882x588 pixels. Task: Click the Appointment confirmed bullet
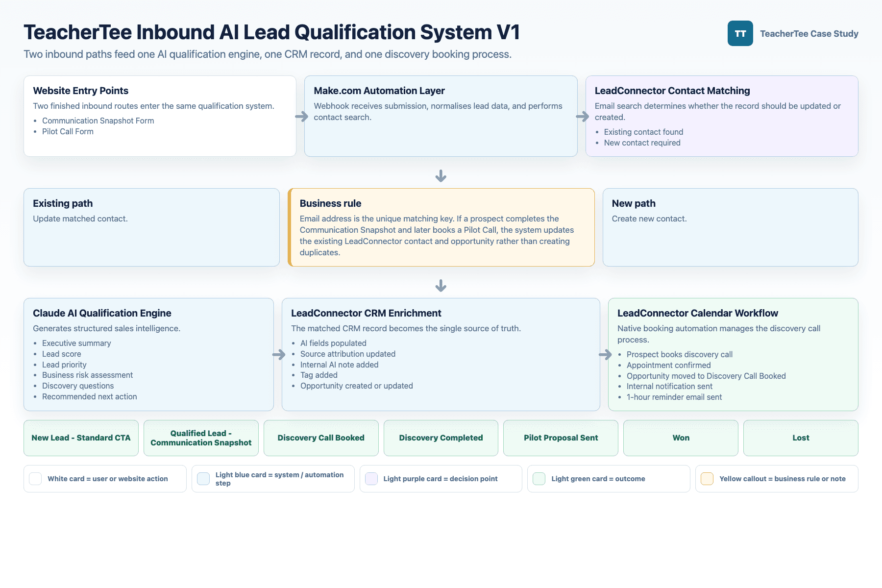(668, 365)
